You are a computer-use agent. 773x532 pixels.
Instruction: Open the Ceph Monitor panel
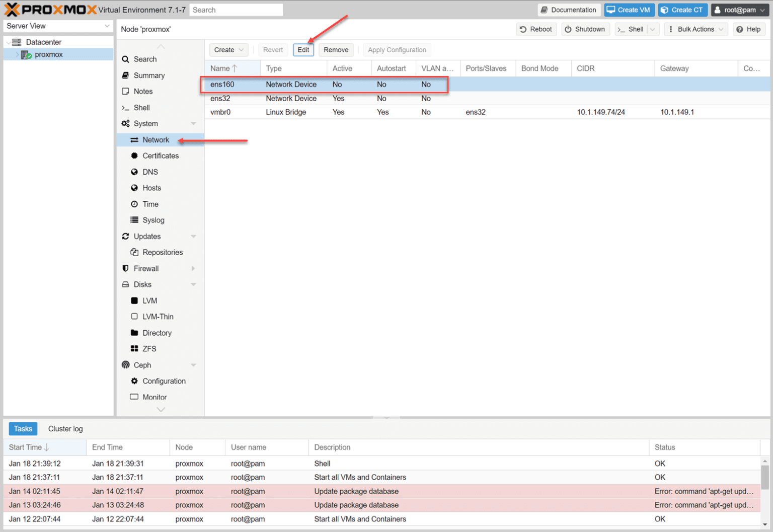(x=154, y=397)
